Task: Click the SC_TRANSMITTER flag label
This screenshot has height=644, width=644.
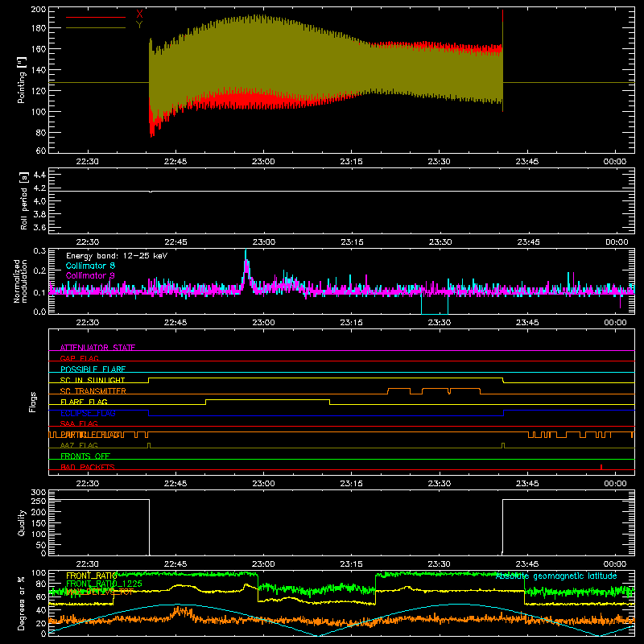Action: [x=93, y=390]
